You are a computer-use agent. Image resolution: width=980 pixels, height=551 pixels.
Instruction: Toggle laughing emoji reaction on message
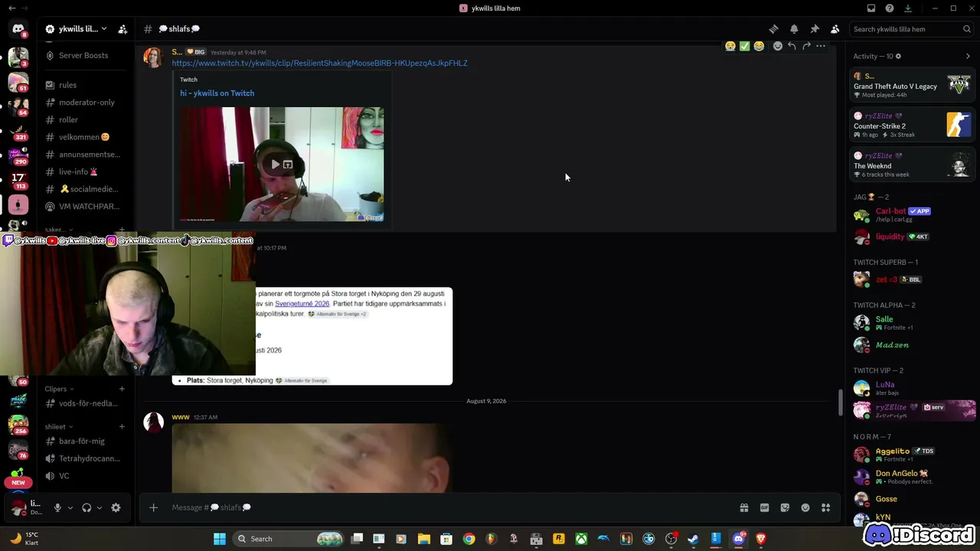click(x=759, y=46)
